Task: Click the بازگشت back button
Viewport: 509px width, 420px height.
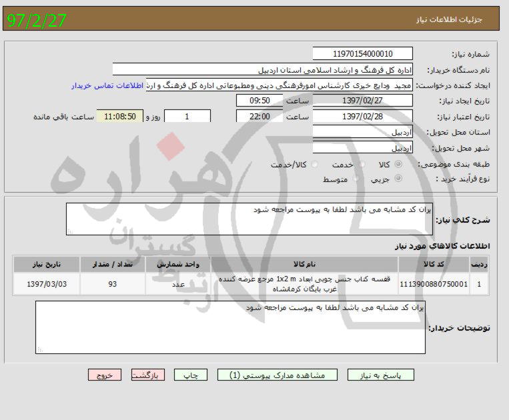Action: (x=147, y=375)
